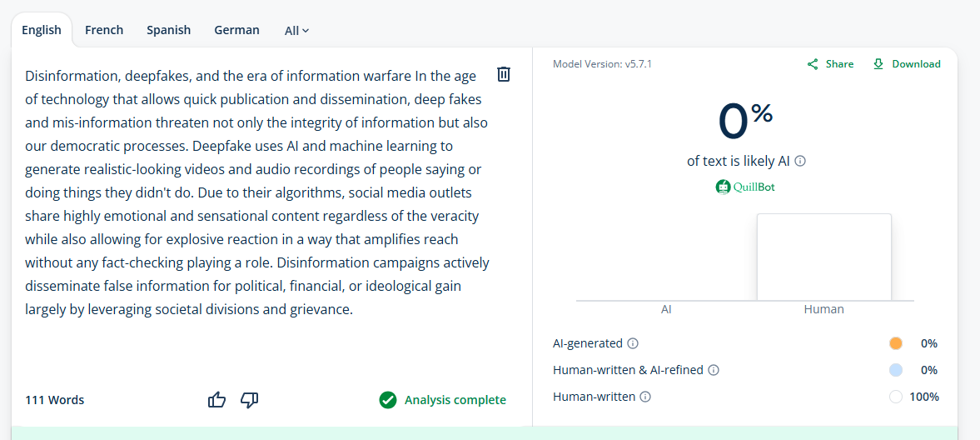Viewport: 980px width, 440px height.
Task: Select the German language tab
Action: [236, 30]
